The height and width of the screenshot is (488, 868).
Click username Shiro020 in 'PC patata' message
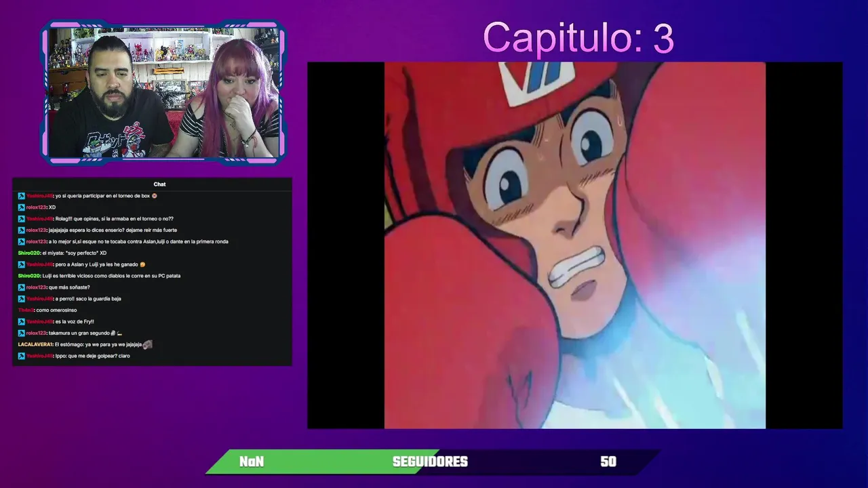(29, 276)
